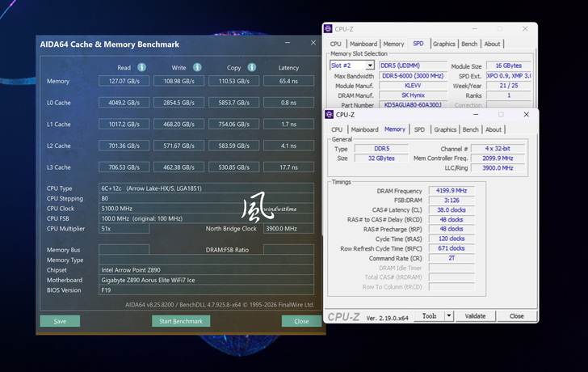Image resolution: width=588 pixels, height=372 pixels.
Task: Click the Copy info icon
Action: click(252, 68)
